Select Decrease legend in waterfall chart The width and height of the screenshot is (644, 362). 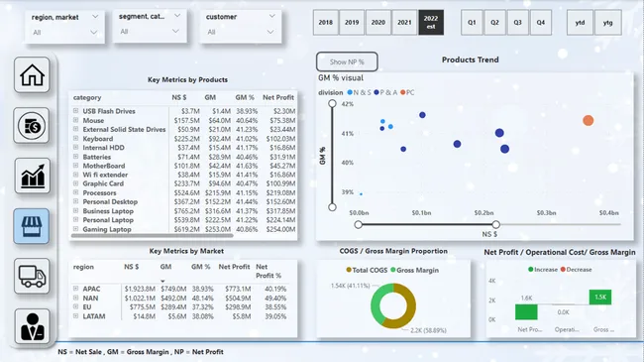click(576, 270)
